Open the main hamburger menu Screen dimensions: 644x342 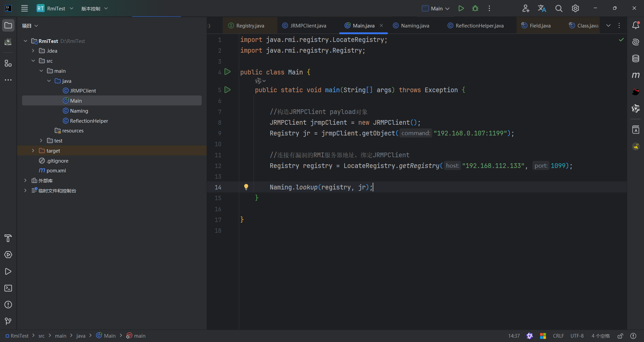tap(24, 8)
